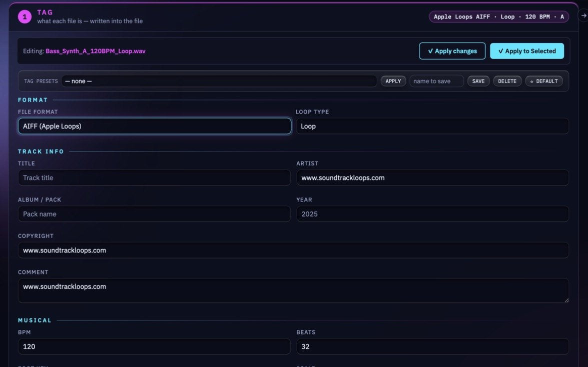Click the arrow icon at top right edge
The height and width of the screenshot is (367, 588).
[583, 15]
